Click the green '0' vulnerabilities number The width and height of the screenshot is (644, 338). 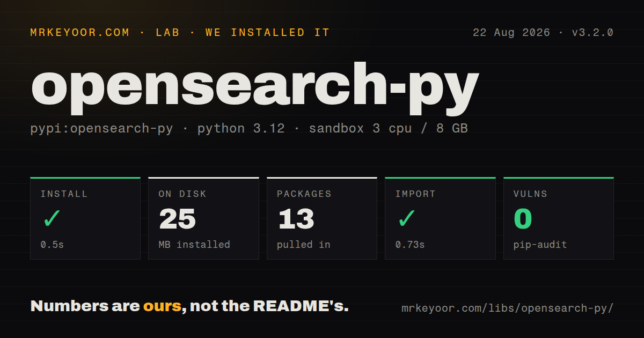click(x=523, y=219)
